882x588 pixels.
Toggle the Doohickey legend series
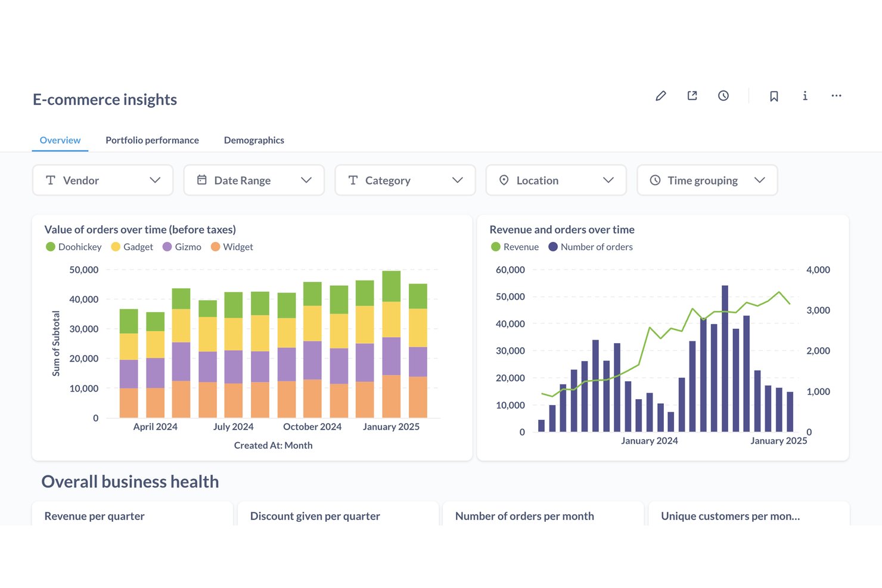tap(74, 247)
